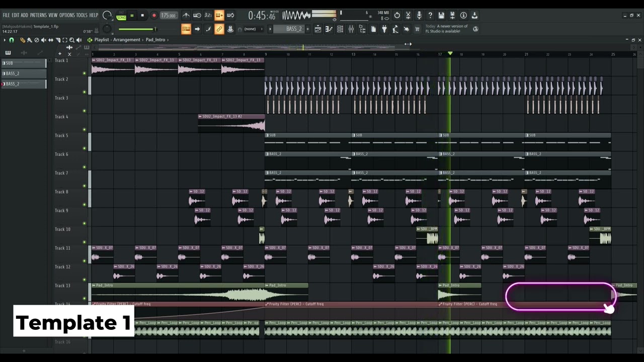Screen dimensions: 644x362
Task: Stop playback with the stop button
Action: (142, 16)
